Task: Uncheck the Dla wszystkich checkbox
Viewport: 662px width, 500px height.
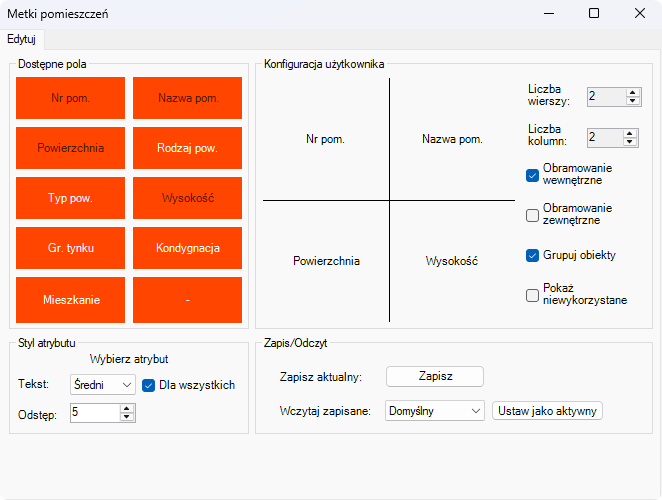Action: [148, 385]
